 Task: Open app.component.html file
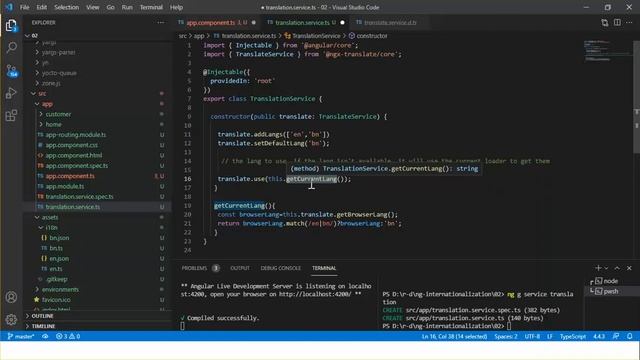[74, 155]
